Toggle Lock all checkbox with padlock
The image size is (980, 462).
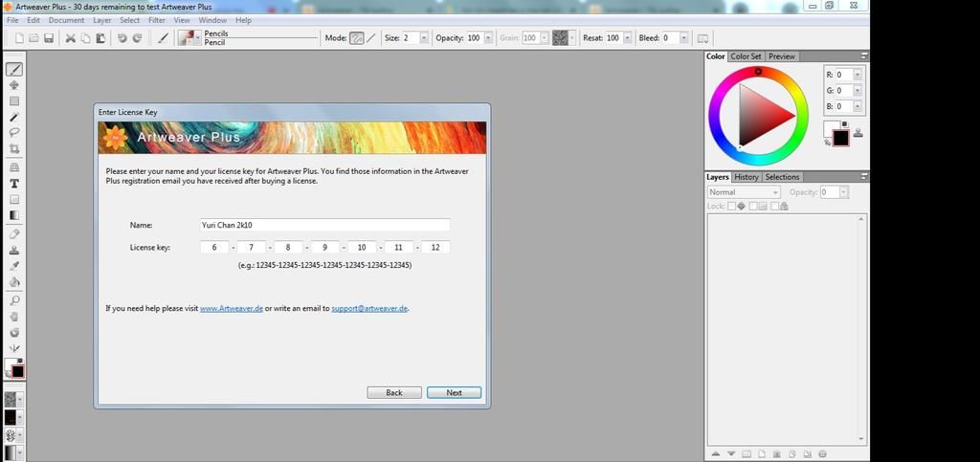click(774, 206)
